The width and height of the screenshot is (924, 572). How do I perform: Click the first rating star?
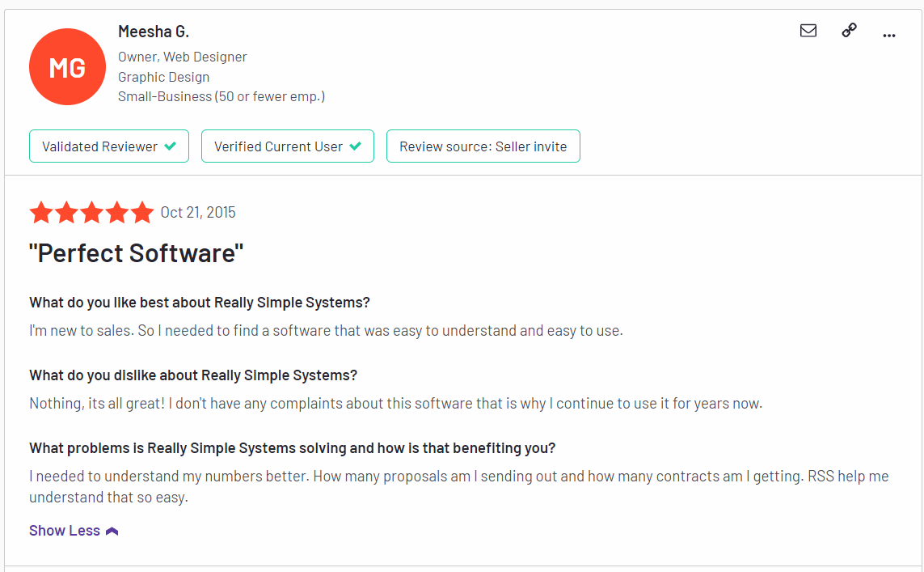click(x=41, y=212)
